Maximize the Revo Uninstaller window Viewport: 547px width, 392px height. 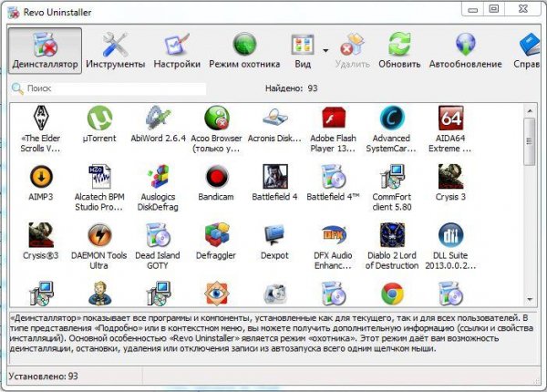(493, 9)
